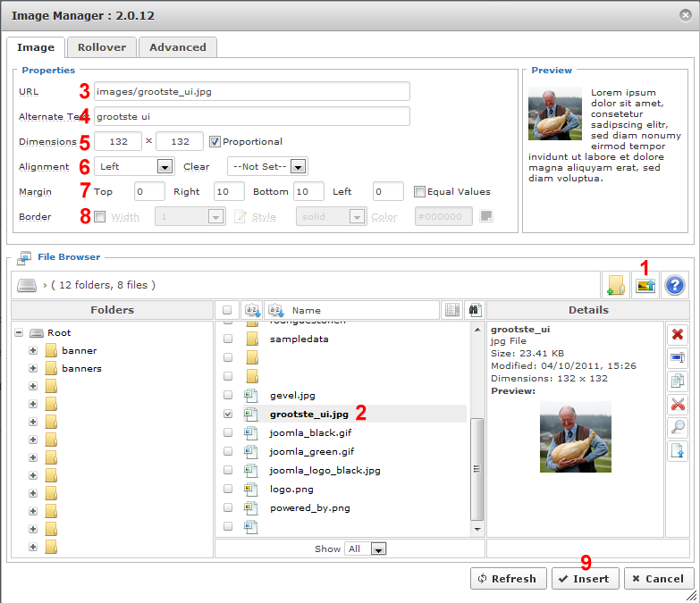Screen dimensions: 700x603
Task: Click the Margin Bottom input field
Action: 308,191
